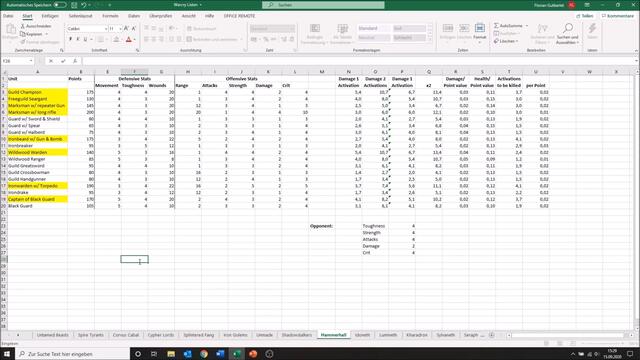
Task: Save the workbook via the disk icon
Action: (74, 5)
